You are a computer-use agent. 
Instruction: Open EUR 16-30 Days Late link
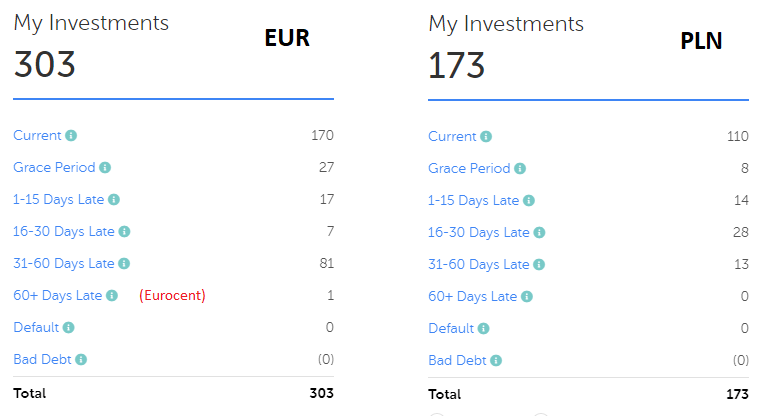tap(64, 232)
